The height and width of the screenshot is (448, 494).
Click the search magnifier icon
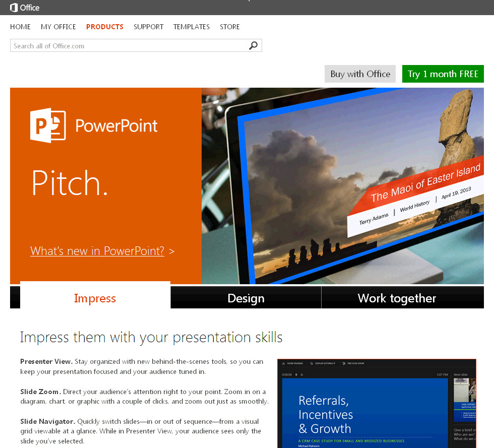coord(253,46)
